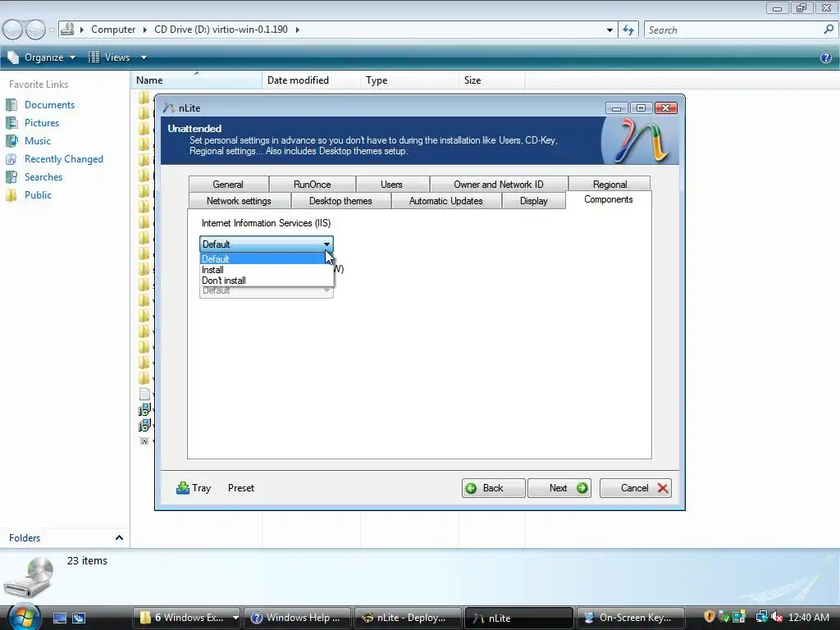840x630 pixels.
Task: Click Switch between windows quick launch icon
Action: (x=79, y=619)
